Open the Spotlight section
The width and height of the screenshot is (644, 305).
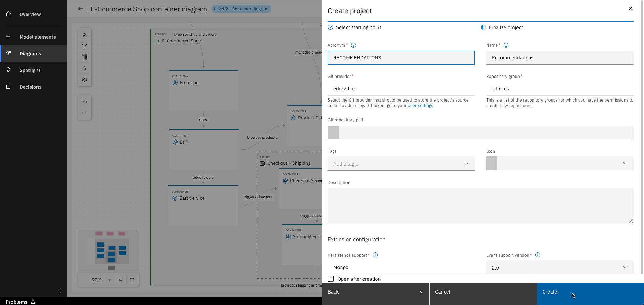pos(33,70)
